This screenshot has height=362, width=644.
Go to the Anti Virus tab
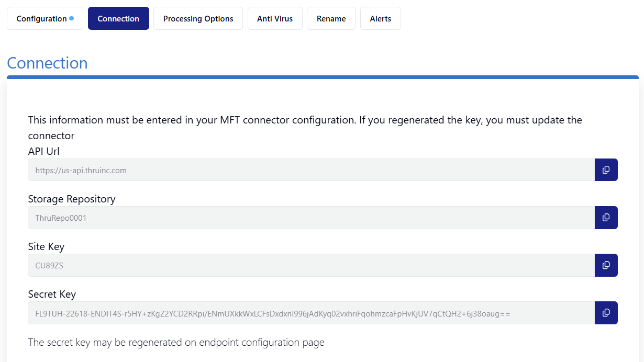pos(275,18)
